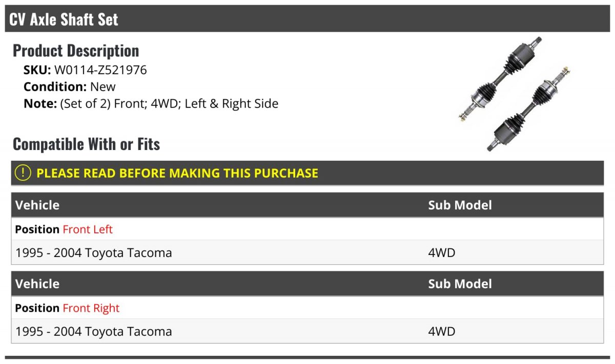
Task: Click the second Sub Model column header
Action: pos(460,284)
